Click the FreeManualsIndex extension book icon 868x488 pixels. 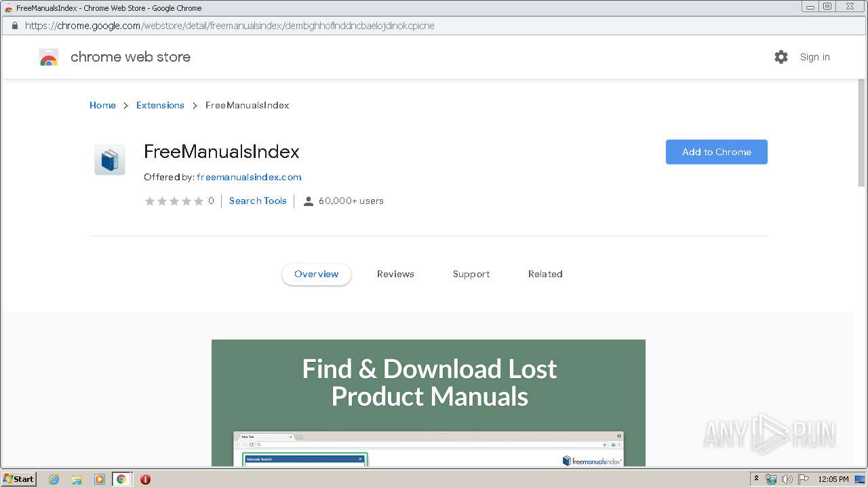tap(110, 160)
